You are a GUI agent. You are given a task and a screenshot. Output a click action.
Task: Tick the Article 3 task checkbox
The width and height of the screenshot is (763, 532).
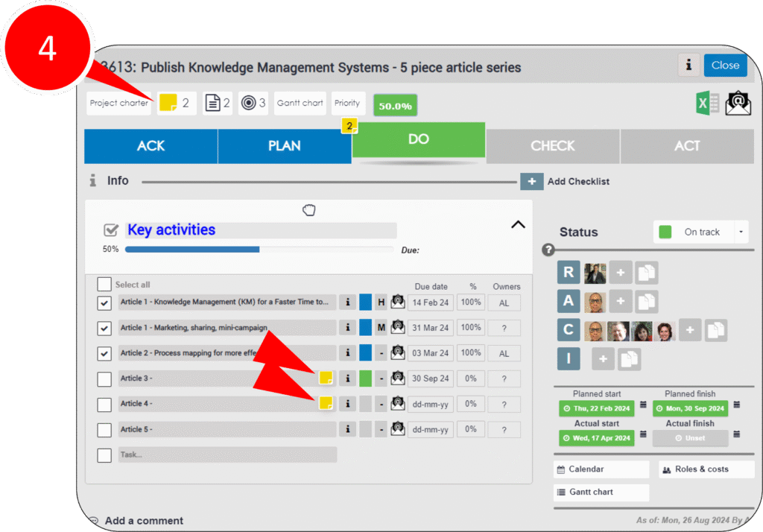coord(104,379)
